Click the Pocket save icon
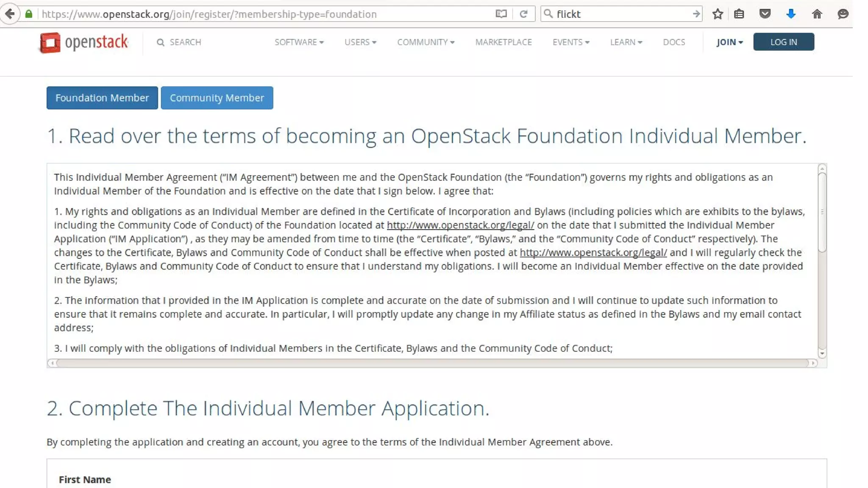This screenshot has width=868, height=488. (765, 14)
